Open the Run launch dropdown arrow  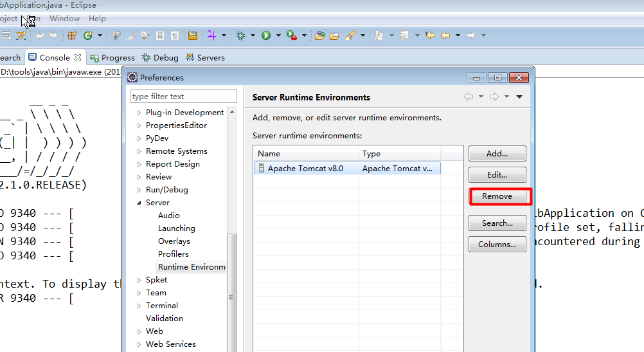coord(278,35)
